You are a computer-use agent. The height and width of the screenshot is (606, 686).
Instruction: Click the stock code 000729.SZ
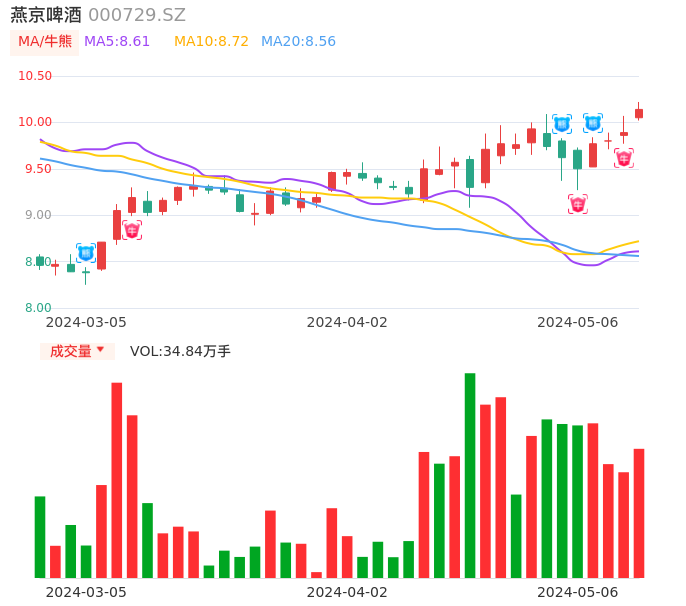(x=137, y=15)
